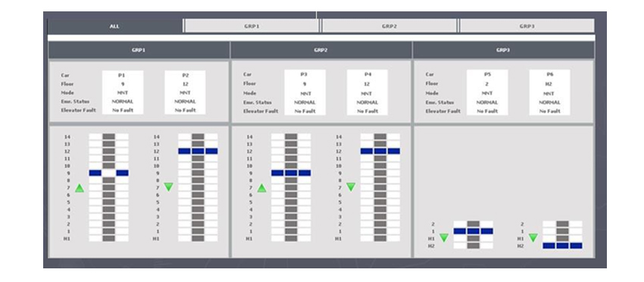Screen dimensions: 644x282
Task: Click the green down arrow for car P6
Action: point(533,237)
